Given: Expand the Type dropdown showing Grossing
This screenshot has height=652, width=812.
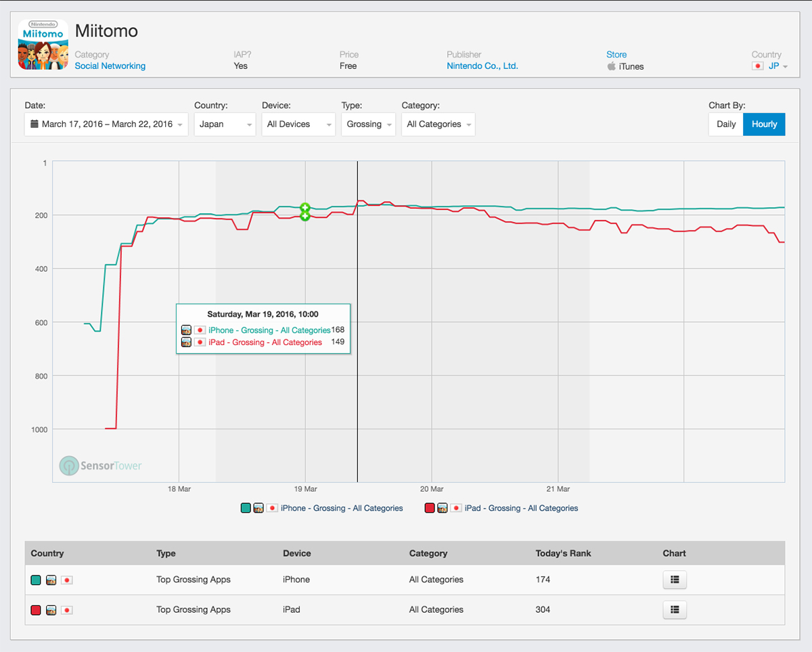Looking at the screenshot, I should point(368,124).
